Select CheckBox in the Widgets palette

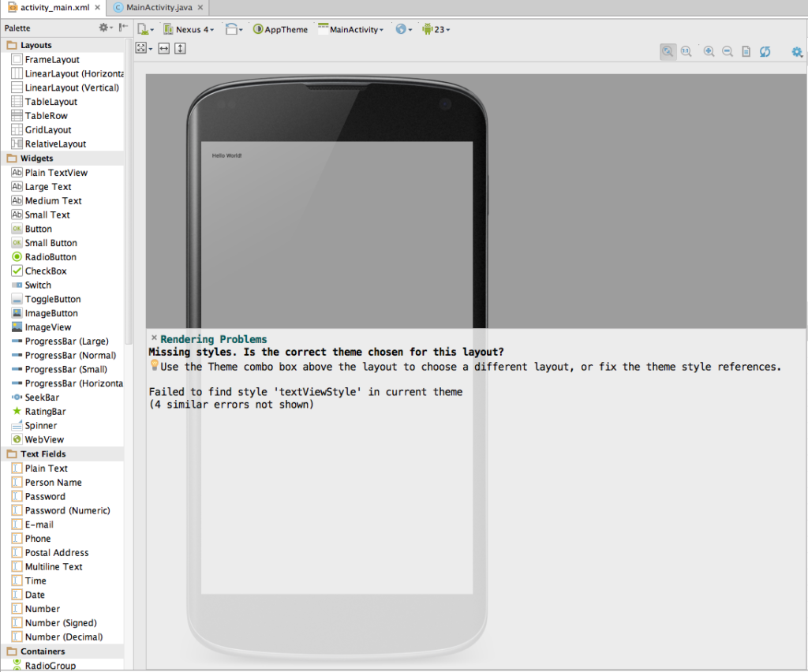tap(43, 271)
